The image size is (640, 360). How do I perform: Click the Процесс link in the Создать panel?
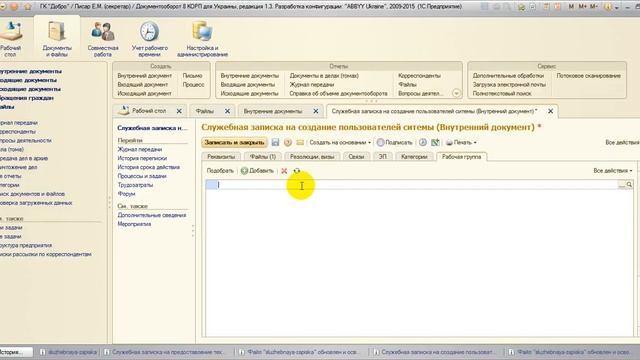point(193,84)
